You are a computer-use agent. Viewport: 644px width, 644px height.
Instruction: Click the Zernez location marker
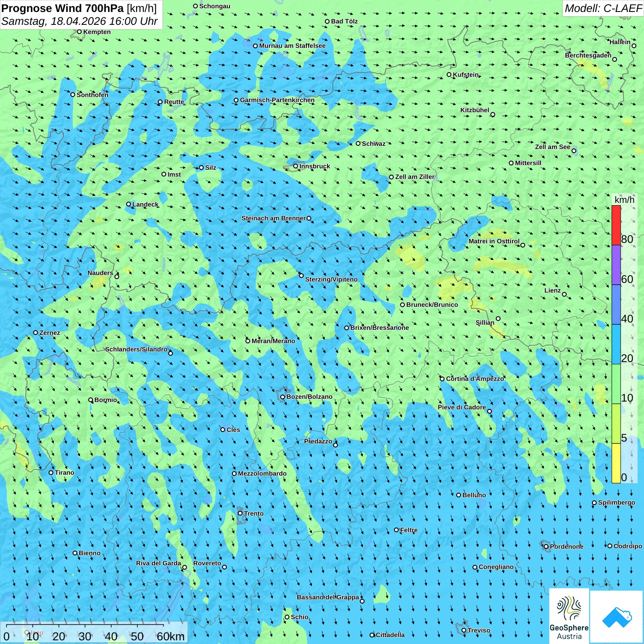point(36,333)
